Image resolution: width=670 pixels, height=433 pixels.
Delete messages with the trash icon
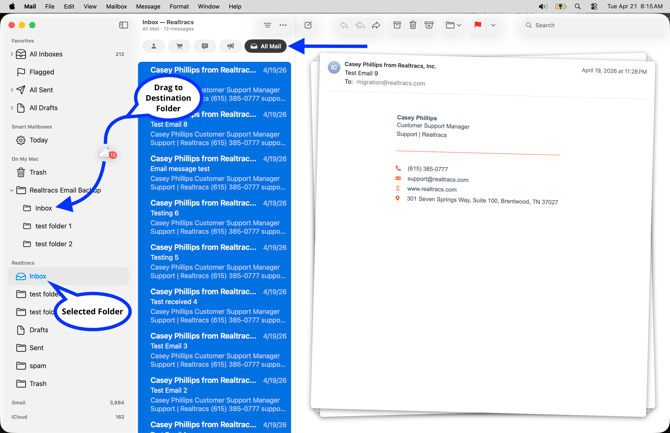pos(413,25)
